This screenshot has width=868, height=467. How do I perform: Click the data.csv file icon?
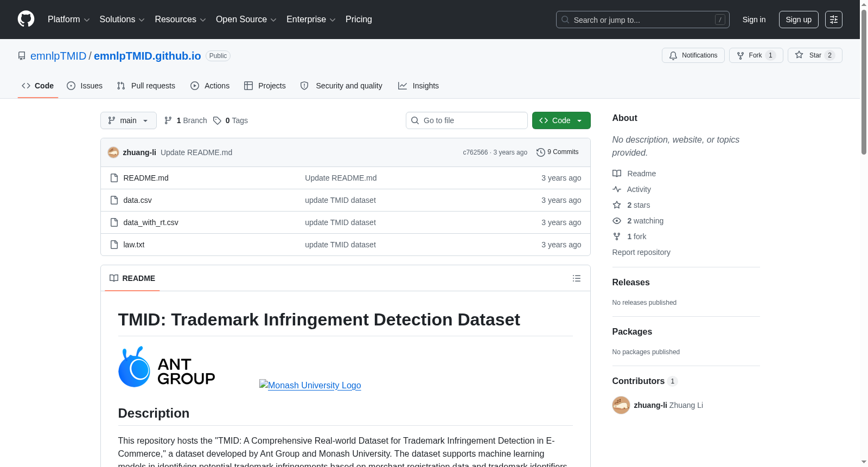click(x=114, y=200)
